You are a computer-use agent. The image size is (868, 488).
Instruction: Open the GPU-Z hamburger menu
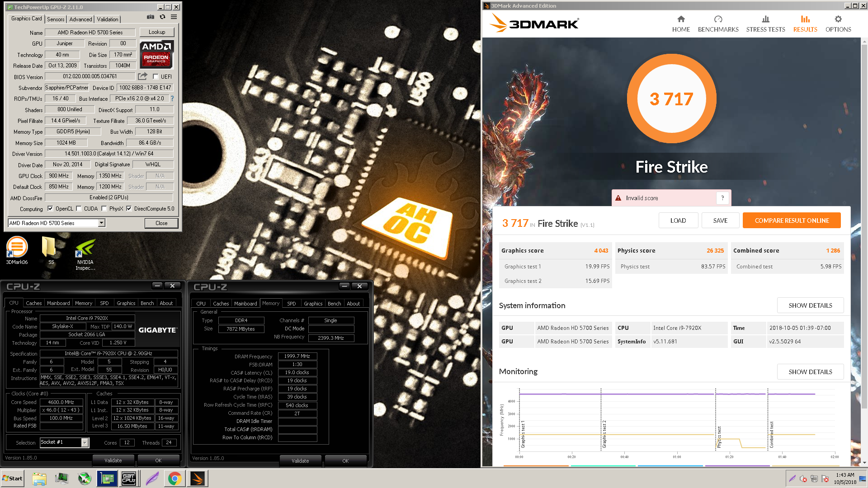[x=174, y=17]
